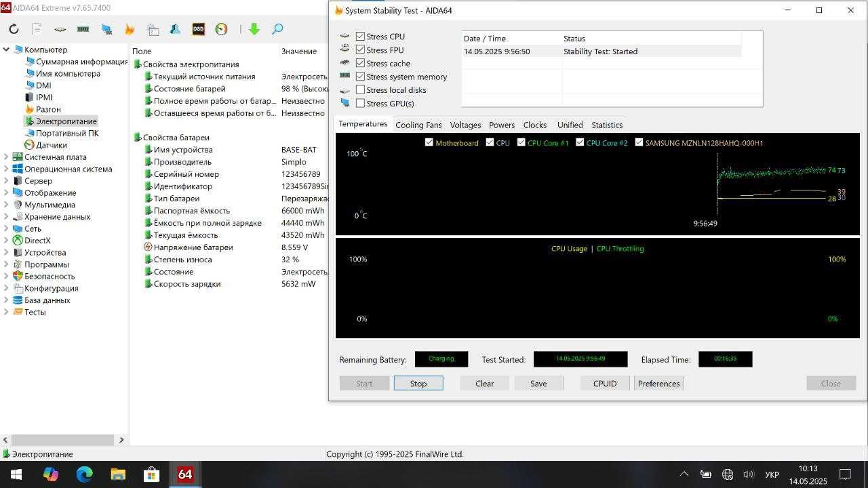Expand the Сервер tree node
The height and width of the screenshot is (488, 868).
point(6,181)
